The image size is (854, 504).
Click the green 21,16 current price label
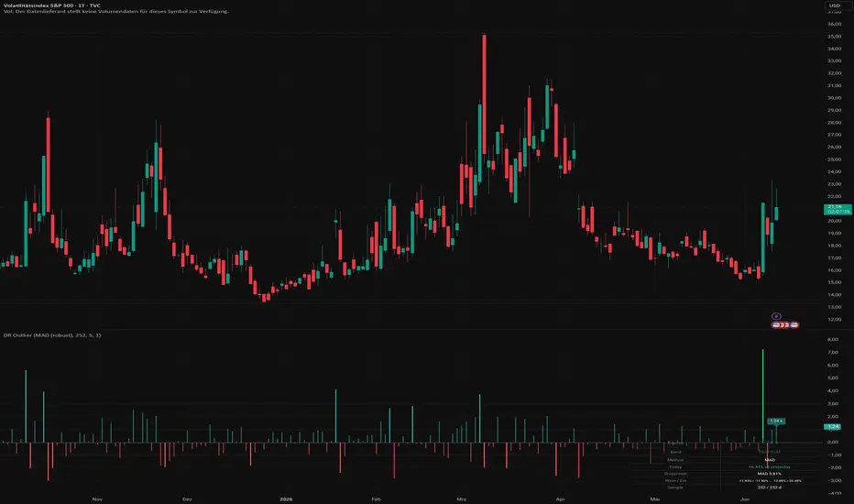838,209
